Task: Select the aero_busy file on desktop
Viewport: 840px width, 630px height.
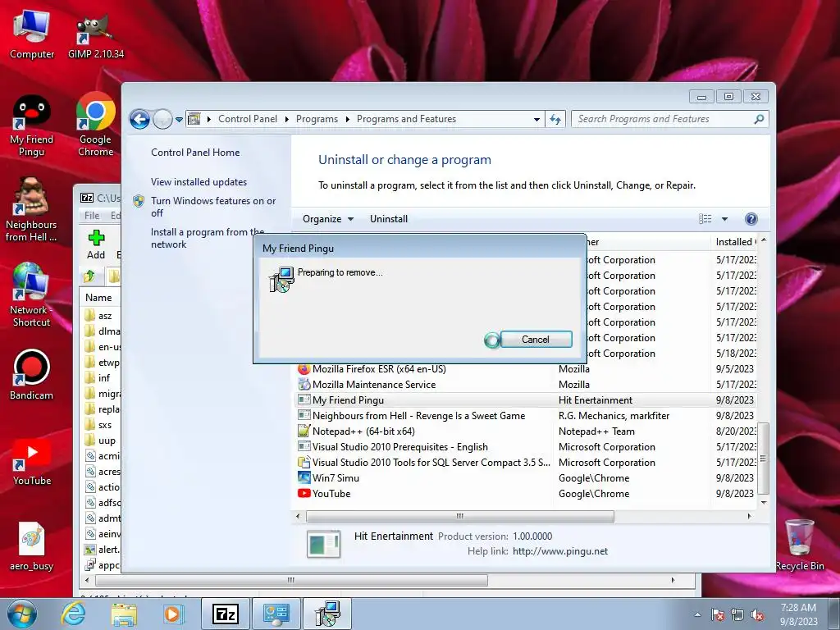Action: point(31,546)
